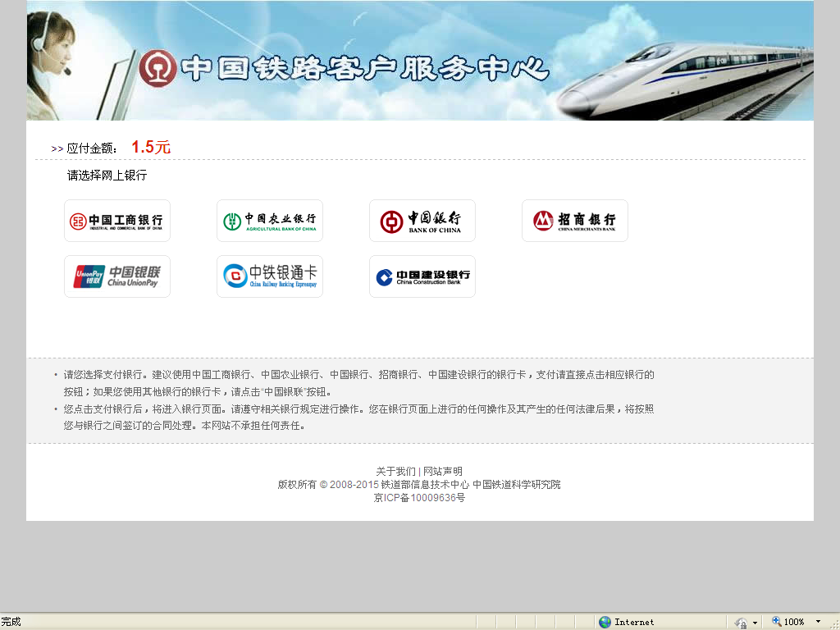This screenshot has height=630, width=840.
Task: Select 中国建设银行 China Construction Bank
Action: point(422,276)
